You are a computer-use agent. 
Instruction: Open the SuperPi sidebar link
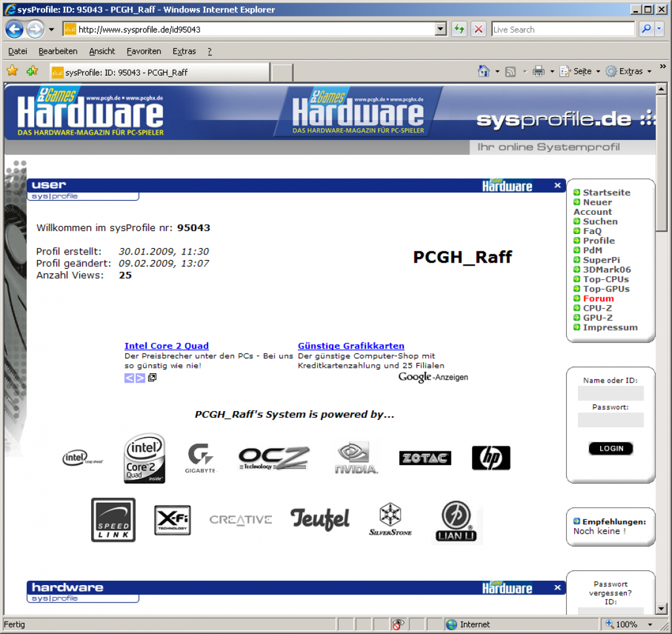(601, 260)
